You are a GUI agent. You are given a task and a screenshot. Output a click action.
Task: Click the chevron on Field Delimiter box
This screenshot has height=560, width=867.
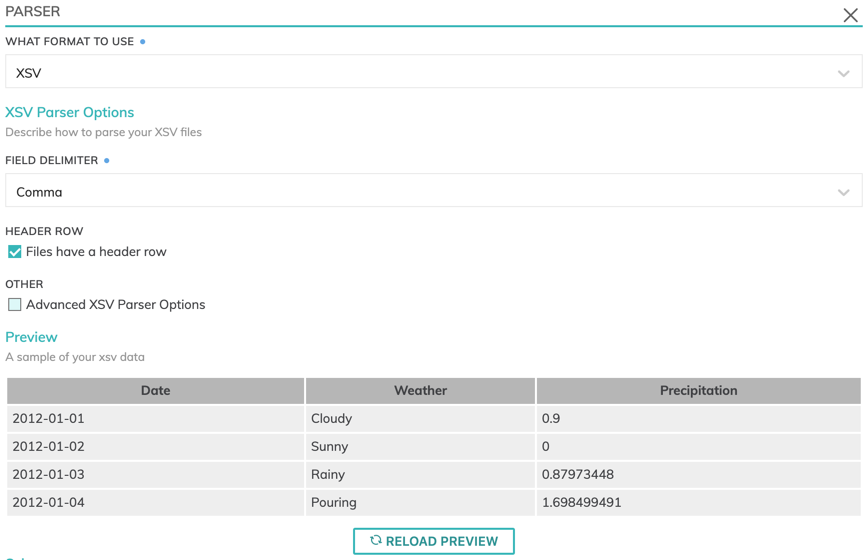pos(843,192)
